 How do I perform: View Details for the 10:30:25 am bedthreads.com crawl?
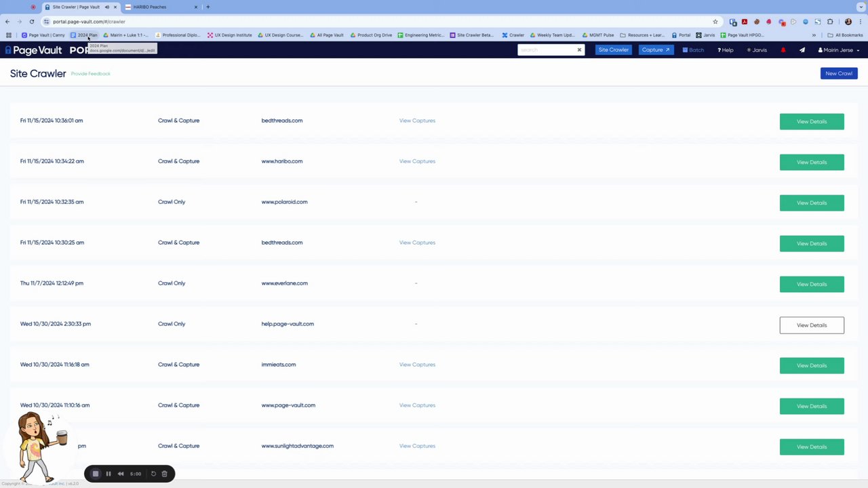pyautogui.click(x=812, y=243)
